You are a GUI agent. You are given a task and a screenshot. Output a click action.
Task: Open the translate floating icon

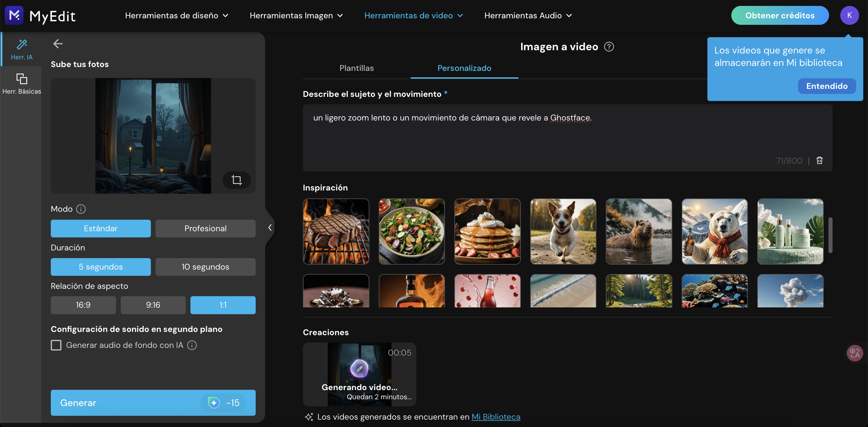[x=854, y=353]
